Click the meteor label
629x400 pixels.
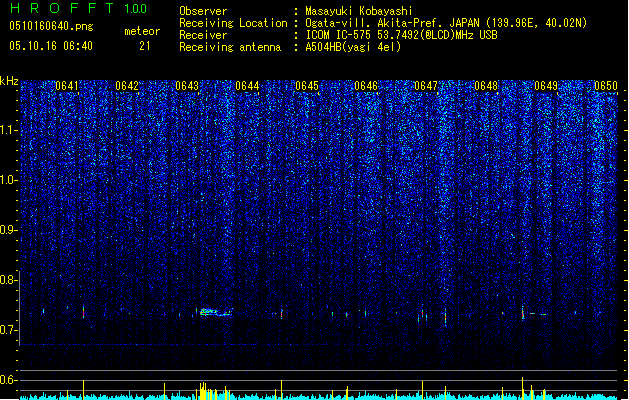click(x=142, y=31)
